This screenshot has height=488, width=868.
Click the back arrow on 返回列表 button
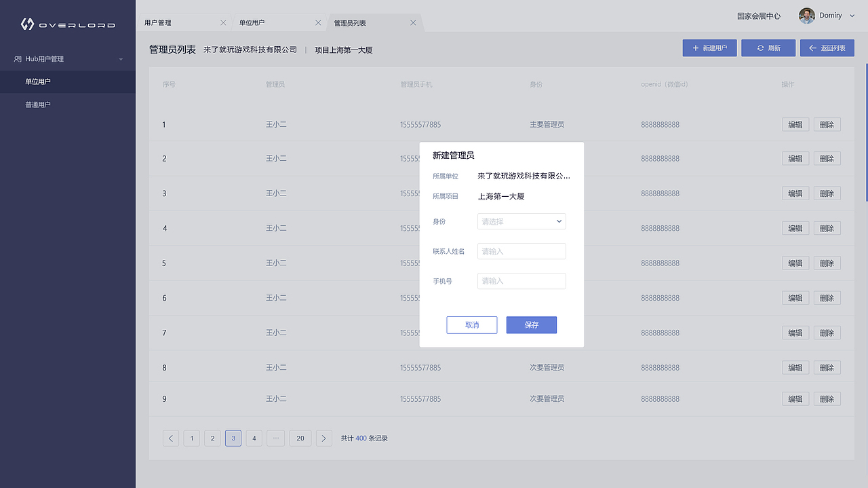tap(811, 48)
